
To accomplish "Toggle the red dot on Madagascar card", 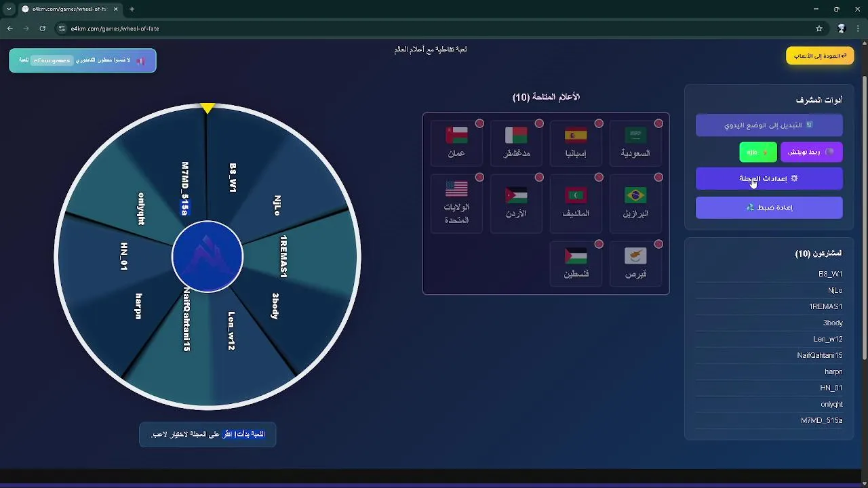I will tap(539, 123).
